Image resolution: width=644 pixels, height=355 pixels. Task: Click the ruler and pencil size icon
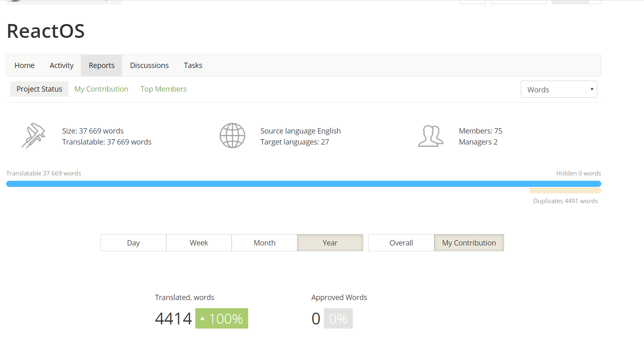tap(33, 136)
